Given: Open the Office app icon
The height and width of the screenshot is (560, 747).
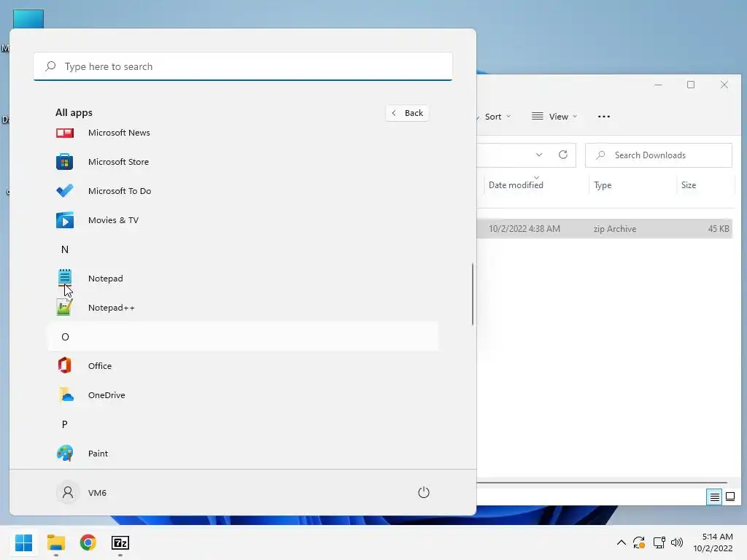Looking at the screenshot, I should pos(65,366).
